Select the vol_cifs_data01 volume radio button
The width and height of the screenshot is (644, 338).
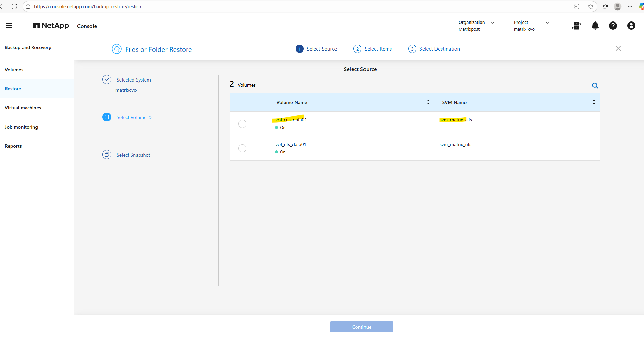coord(242,124)
